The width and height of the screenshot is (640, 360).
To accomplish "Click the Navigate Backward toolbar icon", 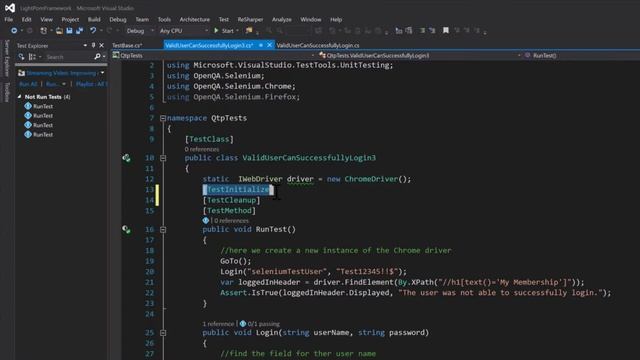I will (x=14, y=31).
